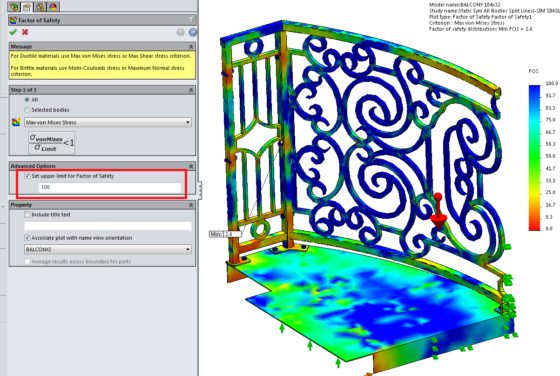560x376 pixels.
Task: Go to next step with blue arrow
Action: (192, 32)
